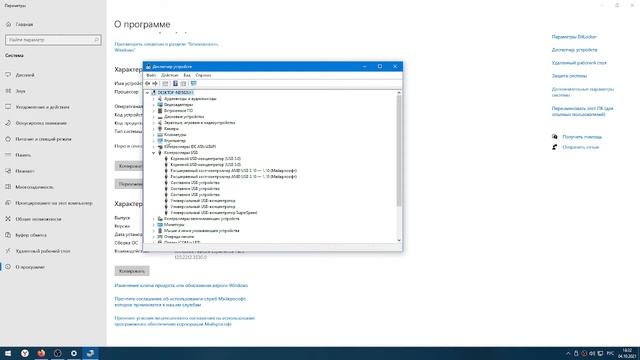Viewport: 640px width, 360px height.
Task: Select the Print queues (Очереди печати) icon
Action: 160,237
